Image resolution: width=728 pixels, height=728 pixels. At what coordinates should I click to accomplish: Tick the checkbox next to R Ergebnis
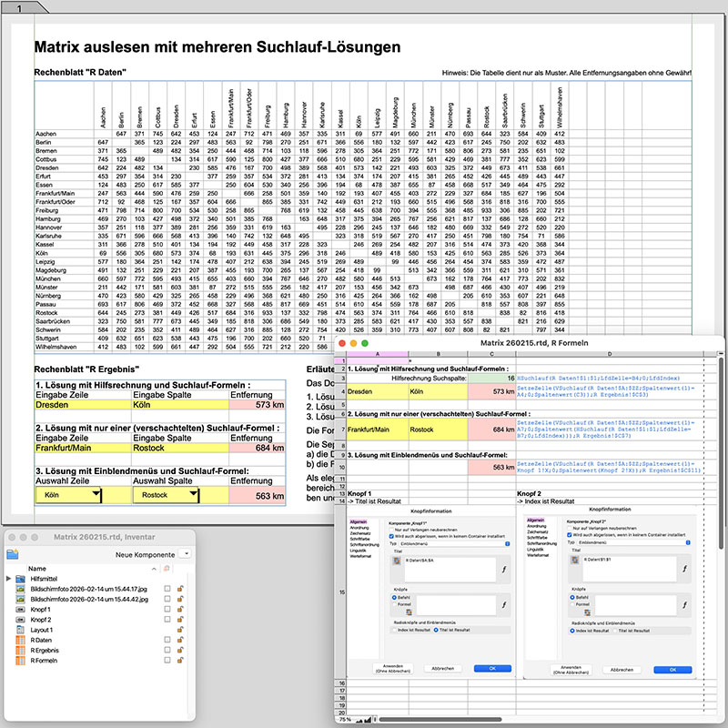tap(167, 652)
